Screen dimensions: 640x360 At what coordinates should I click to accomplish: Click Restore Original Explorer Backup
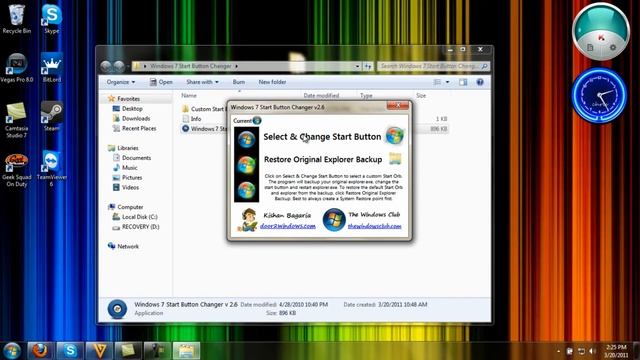point(323,159)
